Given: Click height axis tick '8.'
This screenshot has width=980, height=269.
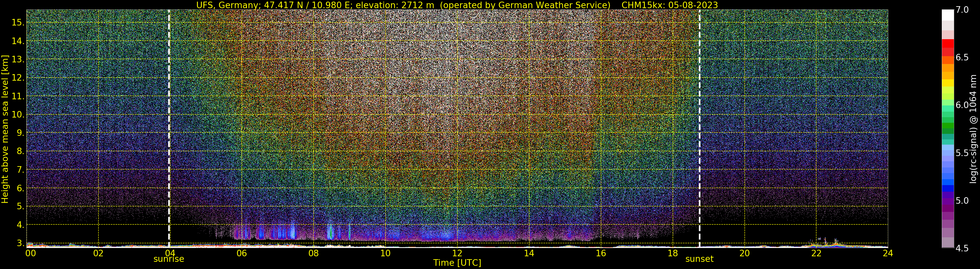Looking at the screenshot, I should pos(20,151).
